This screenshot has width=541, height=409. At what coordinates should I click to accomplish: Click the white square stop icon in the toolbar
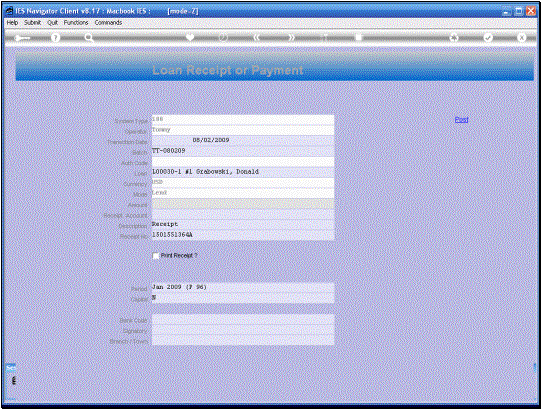359,37
